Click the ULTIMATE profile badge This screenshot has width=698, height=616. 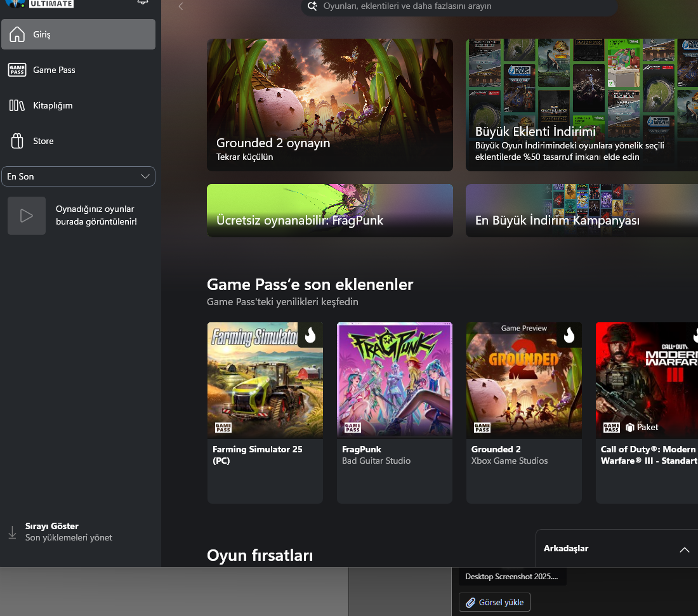click(51, 4)
